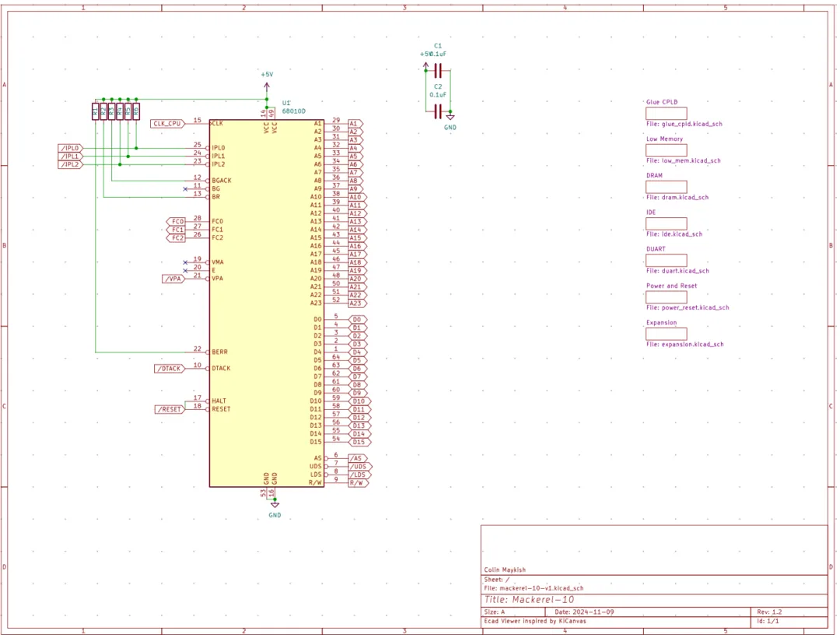Open the DRAM sheet box

click(x=666, y=187)
